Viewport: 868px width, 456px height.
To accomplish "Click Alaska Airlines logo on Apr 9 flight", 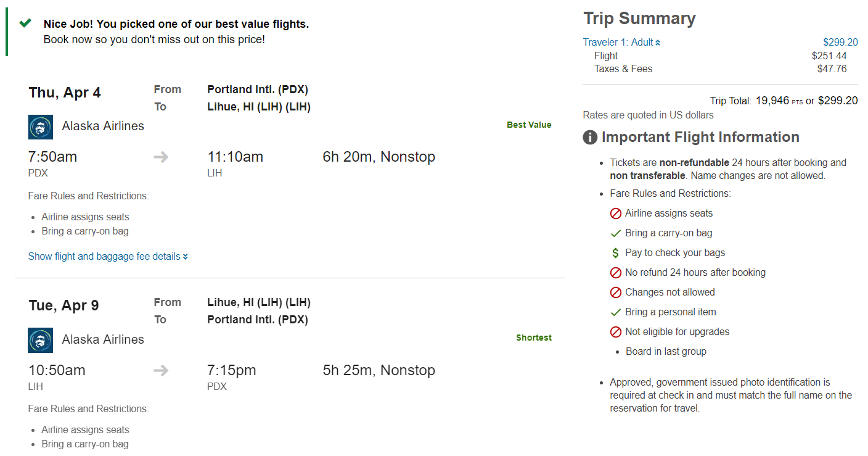I will click(x=41, y=341).
